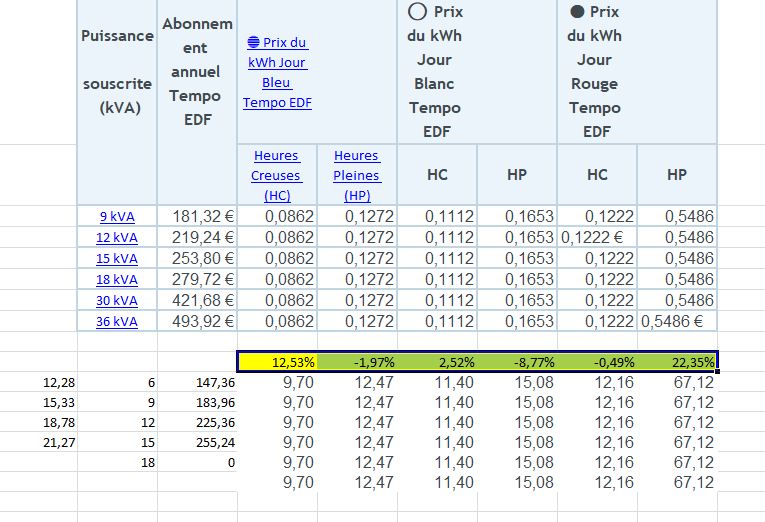Select the Abonnement annuel Tempo EDF header cell
This screenshot has width=765, height=522.
[197, 101]
